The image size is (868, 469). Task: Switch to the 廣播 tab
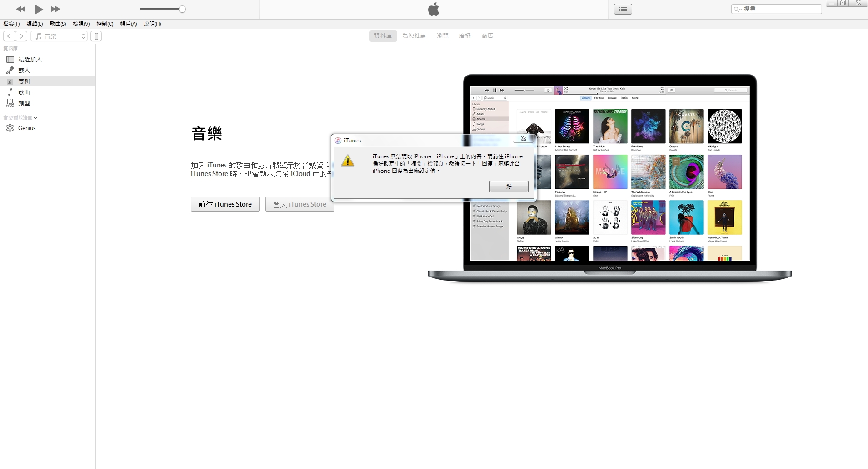click(x=465, y=36)
